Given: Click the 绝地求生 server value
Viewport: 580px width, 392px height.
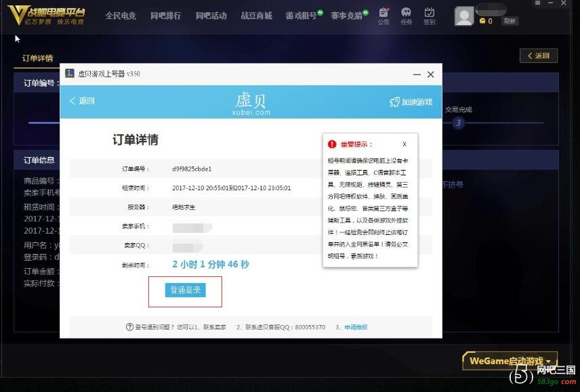Looking at the screenshot, I should click(184, 207).
